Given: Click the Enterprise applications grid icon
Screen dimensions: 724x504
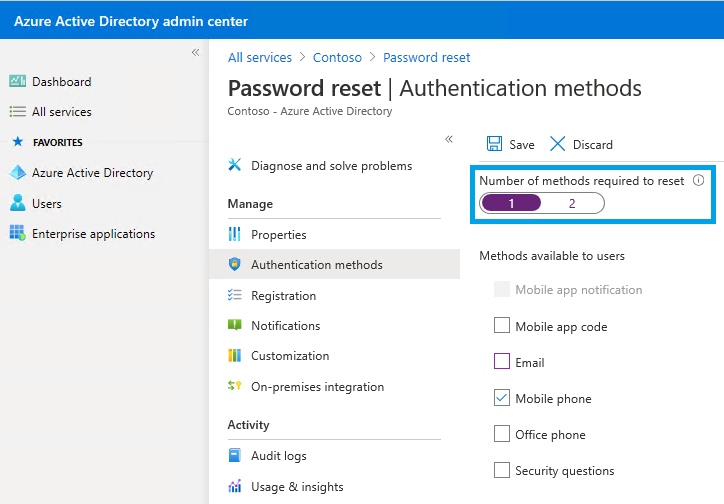Looking at the screenshot, I should (x=17, y=234).
